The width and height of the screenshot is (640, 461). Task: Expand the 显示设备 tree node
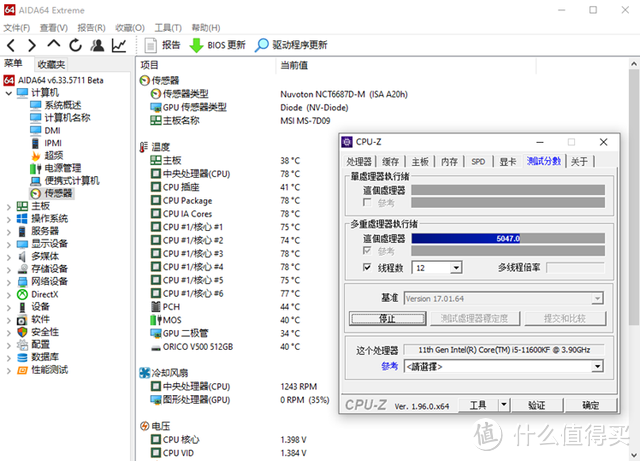click(9, 244)
